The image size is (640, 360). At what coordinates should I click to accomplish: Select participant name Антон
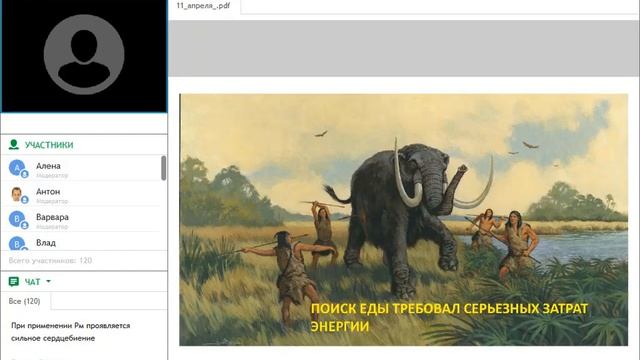[x=48, y=191]
